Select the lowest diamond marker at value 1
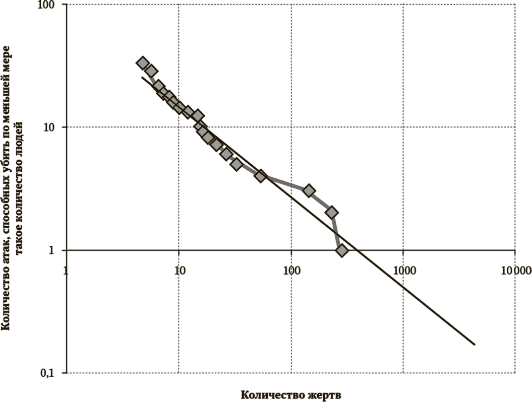Screen dimensions: 532x402 tap(342, 250)
